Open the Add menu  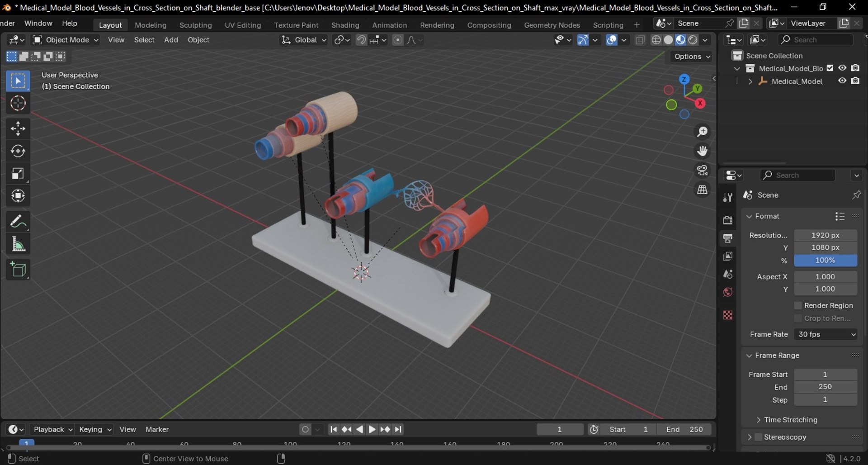[170, 40]
